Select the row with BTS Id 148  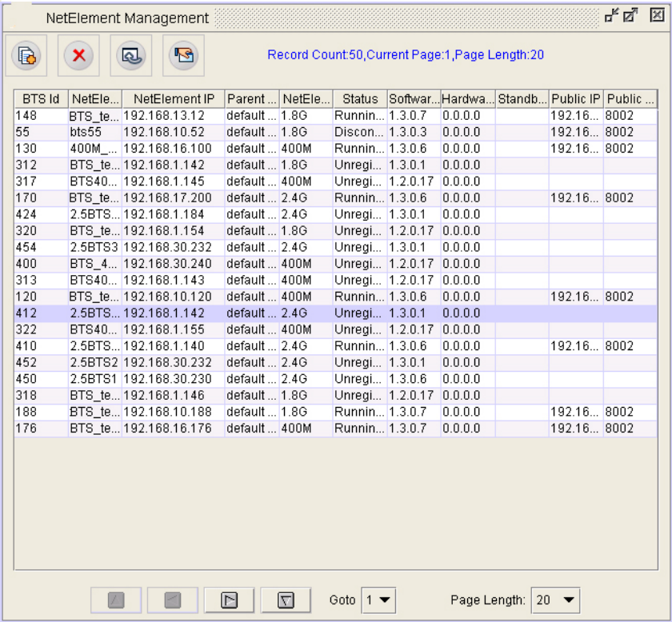coord(41,115)
